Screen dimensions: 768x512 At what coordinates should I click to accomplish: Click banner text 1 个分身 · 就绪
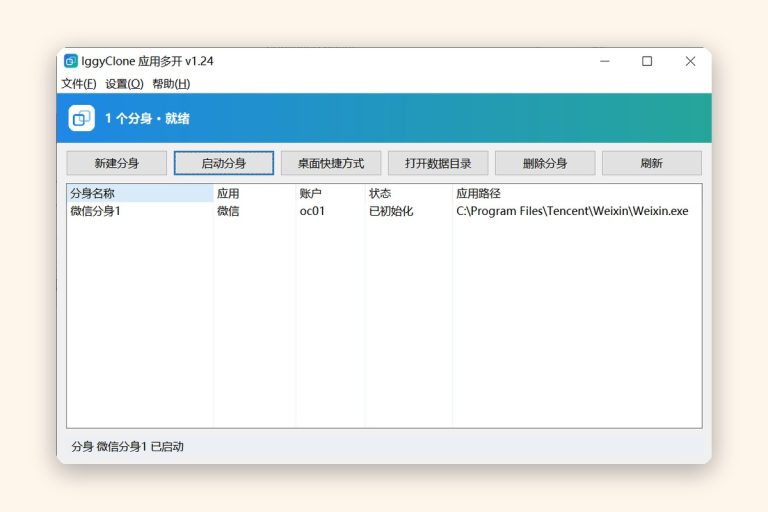[147, 119]
